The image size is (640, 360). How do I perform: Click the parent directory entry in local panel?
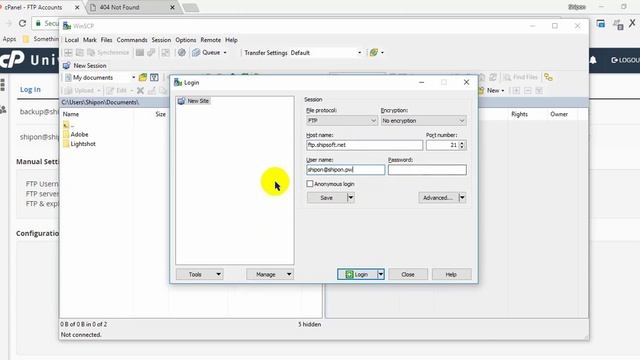pyautogui.click(x=69, y=125)
